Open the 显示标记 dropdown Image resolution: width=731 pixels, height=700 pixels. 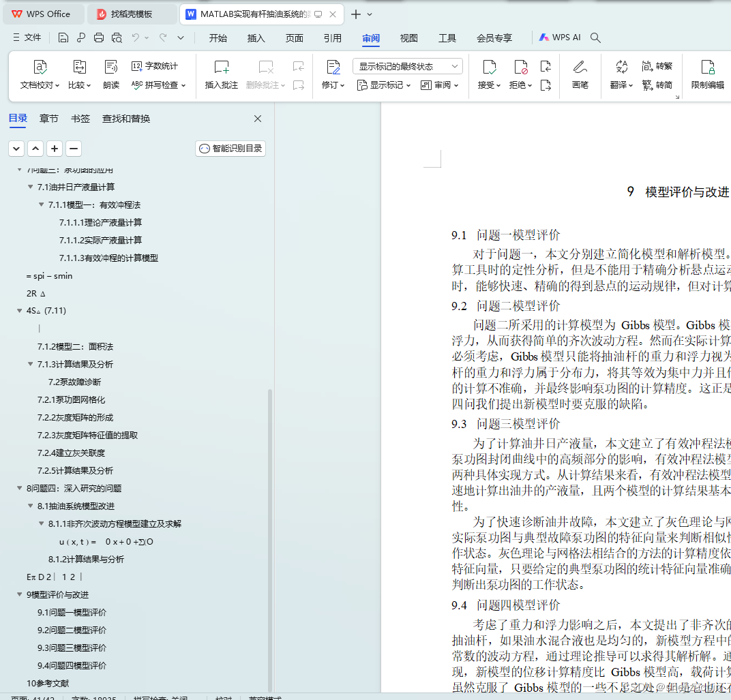[x=384, y=85]
